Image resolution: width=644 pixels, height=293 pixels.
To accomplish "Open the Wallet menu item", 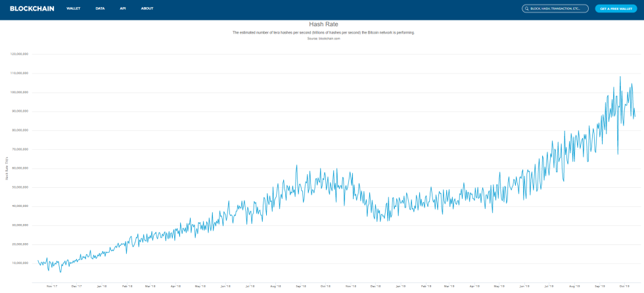I will pyautogui.click(x=74, y=9).
